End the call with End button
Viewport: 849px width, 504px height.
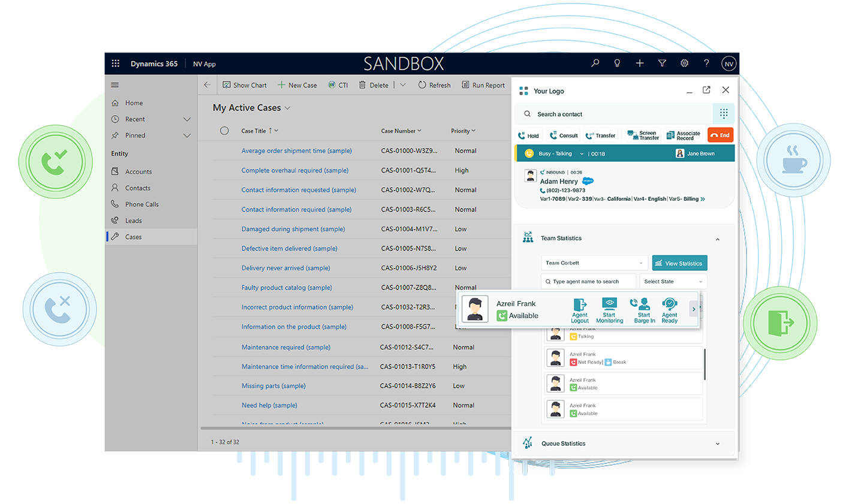tap(720, 135)
